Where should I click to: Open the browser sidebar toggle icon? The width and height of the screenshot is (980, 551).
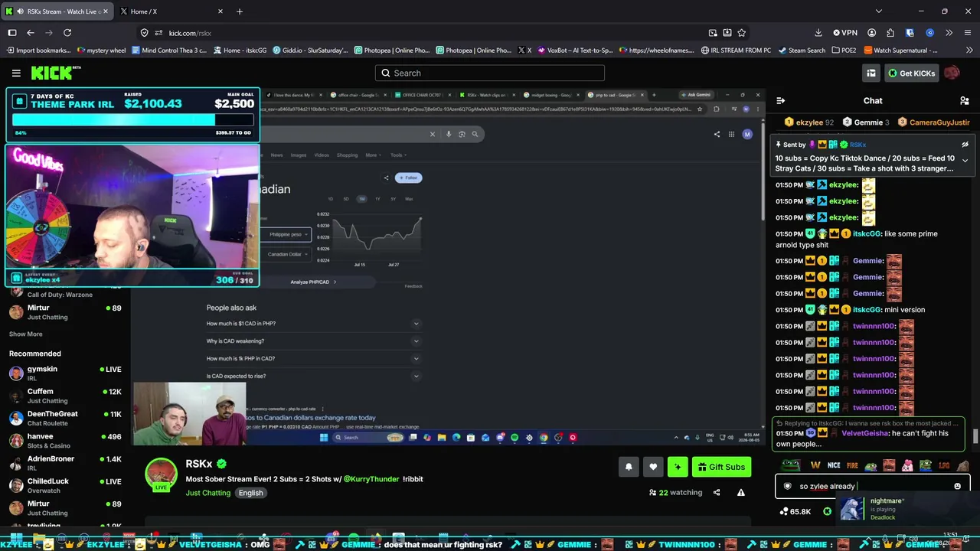click(11, 33)
